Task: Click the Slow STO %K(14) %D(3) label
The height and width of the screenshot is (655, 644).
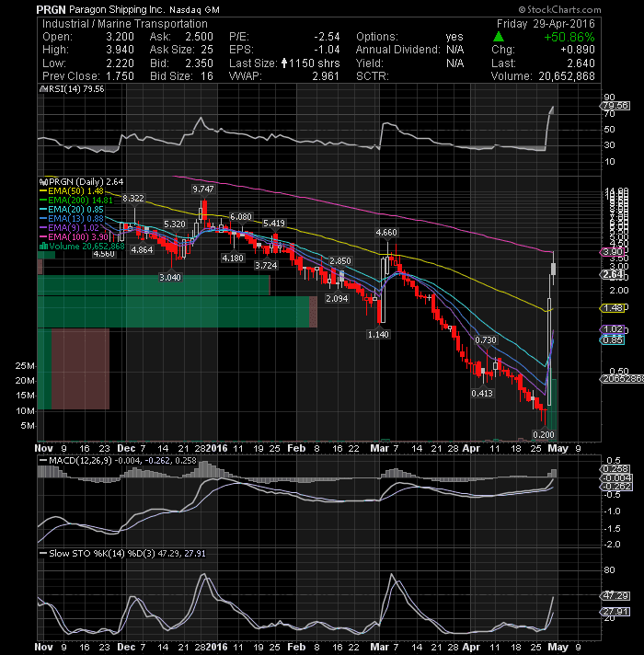Action: [x=102, y=554]
